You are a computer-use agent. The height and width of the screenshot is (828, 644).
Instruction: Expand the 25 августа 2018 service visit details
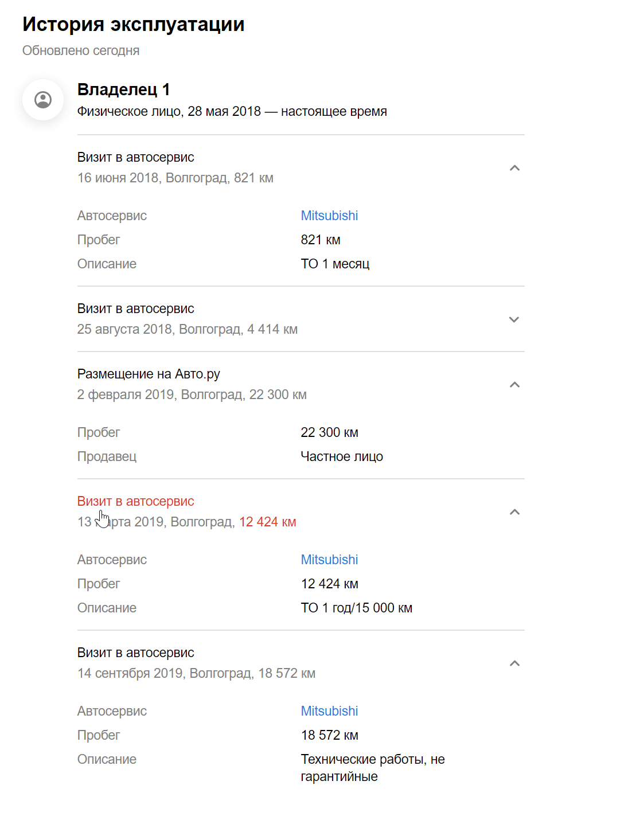click(515, 319)
